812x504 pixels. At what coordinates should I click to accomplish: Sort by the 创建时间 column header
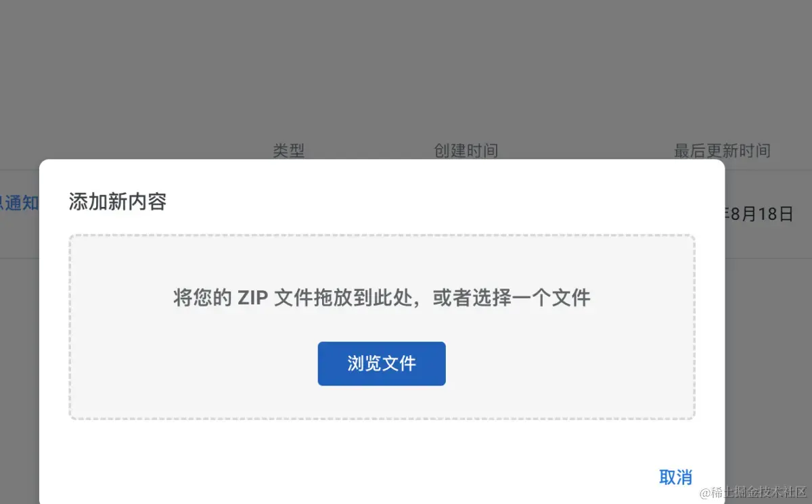[x=466, y=150]
